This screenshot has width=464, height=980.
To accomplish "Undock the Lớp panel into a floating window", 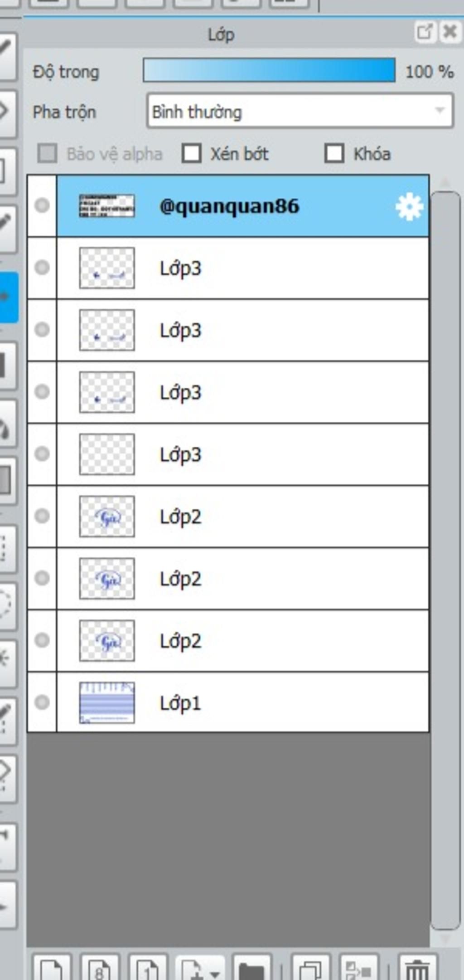I will 425,32.
